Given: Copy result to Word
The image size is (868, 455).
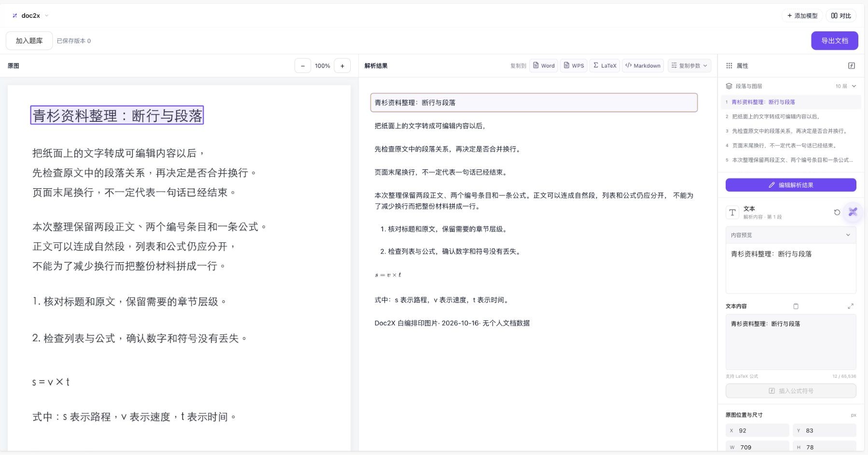Looking at the screenshot, I should coord(544,66).
